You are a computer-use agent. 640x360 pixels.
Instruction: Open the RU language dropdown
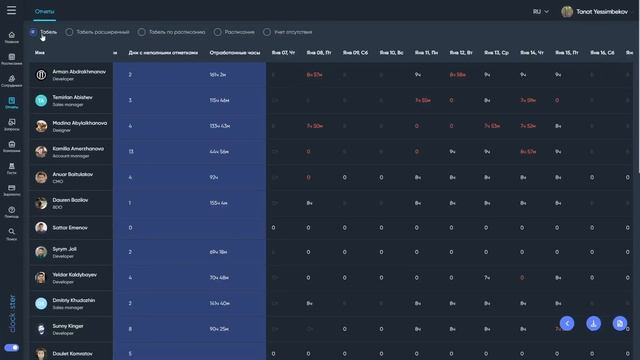point(540,12)
